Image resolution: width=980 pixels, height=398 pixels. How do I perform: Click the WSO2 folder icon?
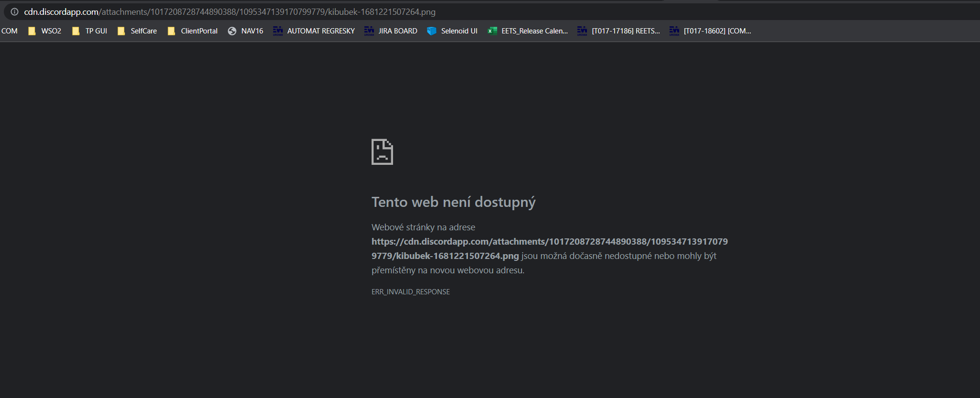coord(32,31)
